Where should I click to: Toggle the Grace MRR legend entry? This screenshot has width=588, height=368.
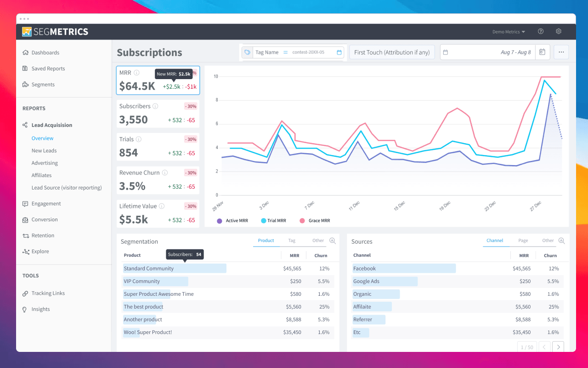[x=315, y=220]
